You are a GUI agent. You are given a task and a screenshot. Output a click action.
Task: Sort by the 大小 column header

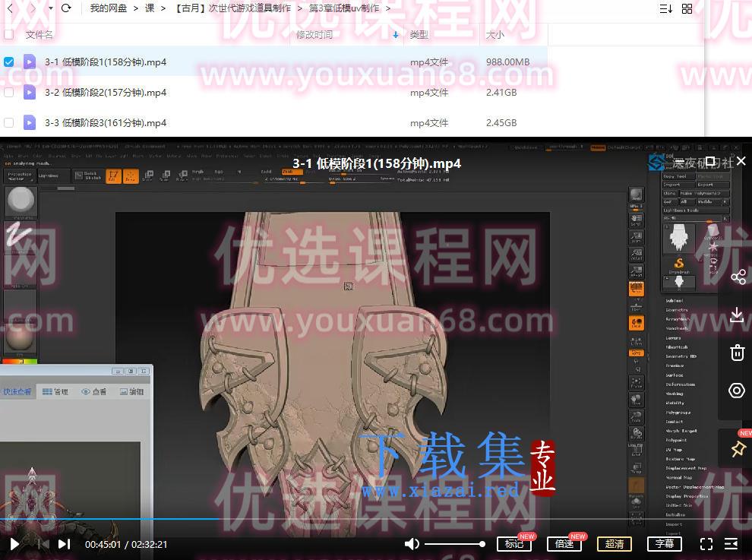(x=495, y=34)
